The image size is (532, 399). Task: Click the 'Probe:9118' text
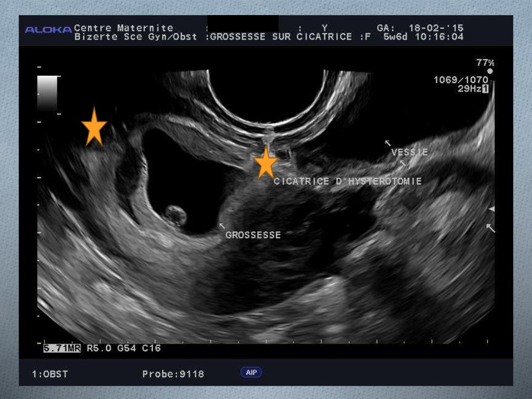tap(173, 374)
